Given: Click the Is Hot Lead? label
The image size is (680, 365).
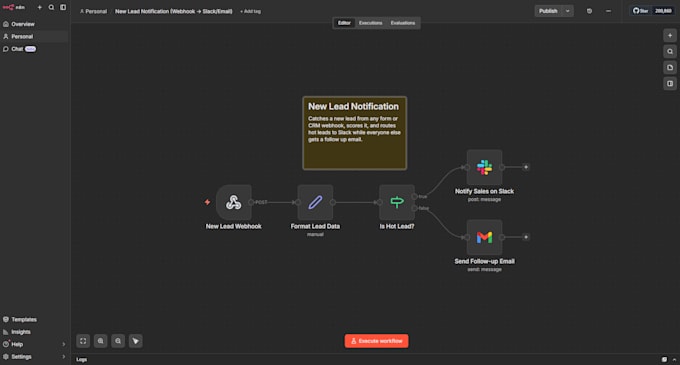Looking at the screenshot, I should 397,226.
